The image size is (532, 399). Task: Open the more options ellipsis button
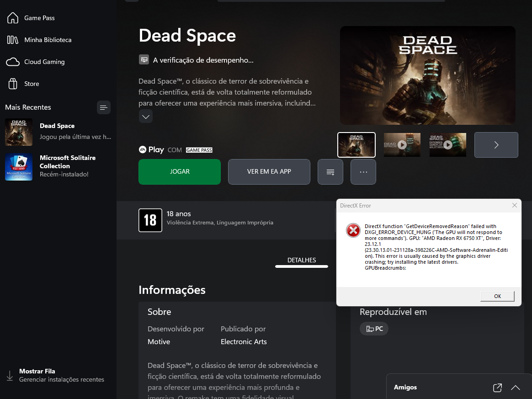coord(363,172)
